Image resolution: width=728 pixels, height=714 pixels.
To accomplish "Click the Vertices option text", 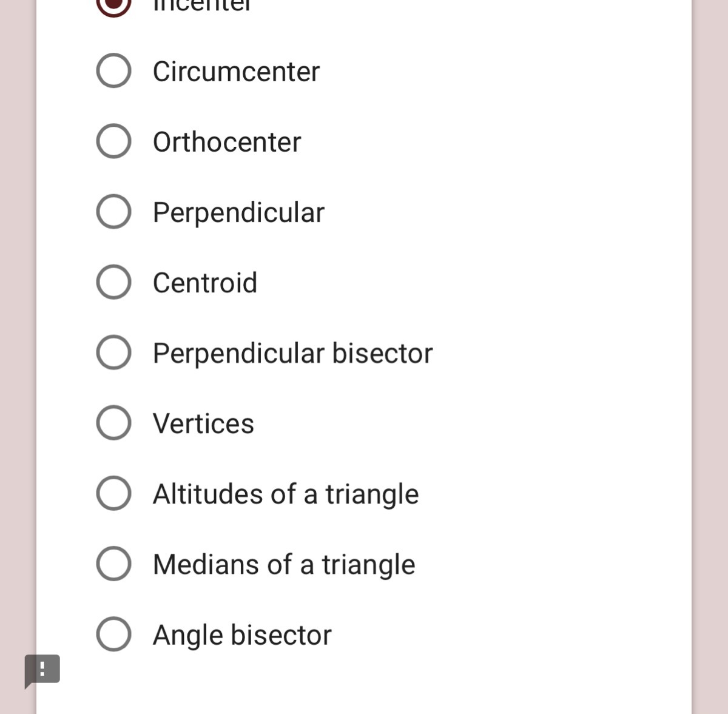I will point(203,423).
